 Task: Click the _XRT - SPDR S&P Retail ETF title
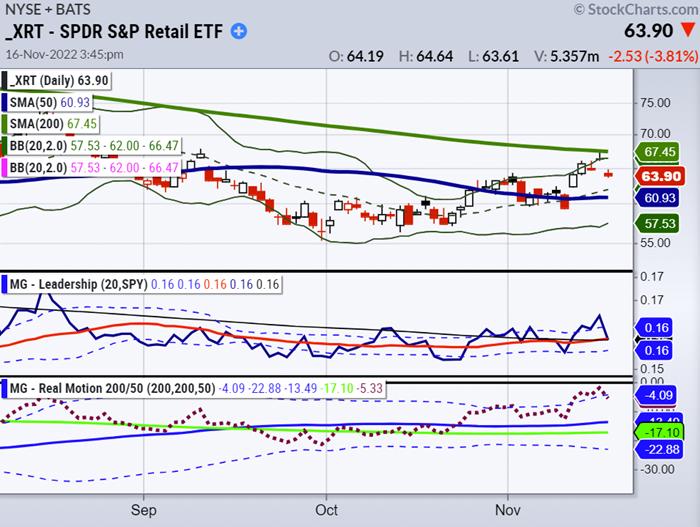point(116,32)
